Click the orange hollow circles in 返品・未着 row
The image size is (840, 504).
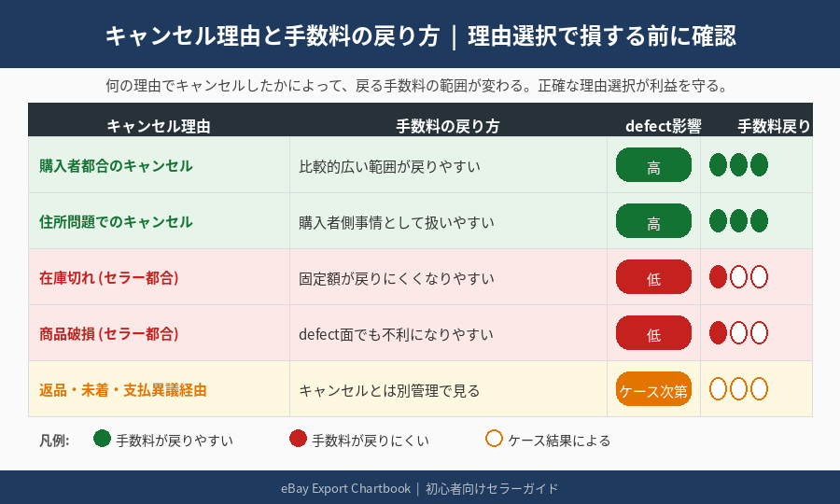738,389
